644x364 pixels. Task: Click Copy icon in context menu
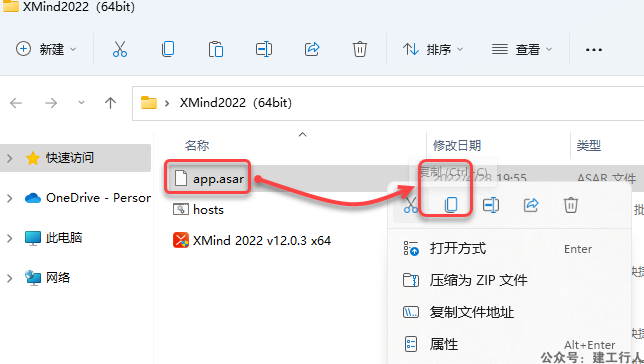pyautogui.click(x=451, y=205)
